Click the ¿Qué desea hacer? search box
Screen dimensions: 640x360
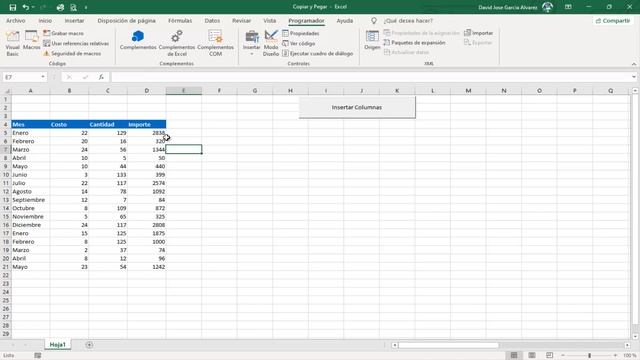[x=408, y=20]
